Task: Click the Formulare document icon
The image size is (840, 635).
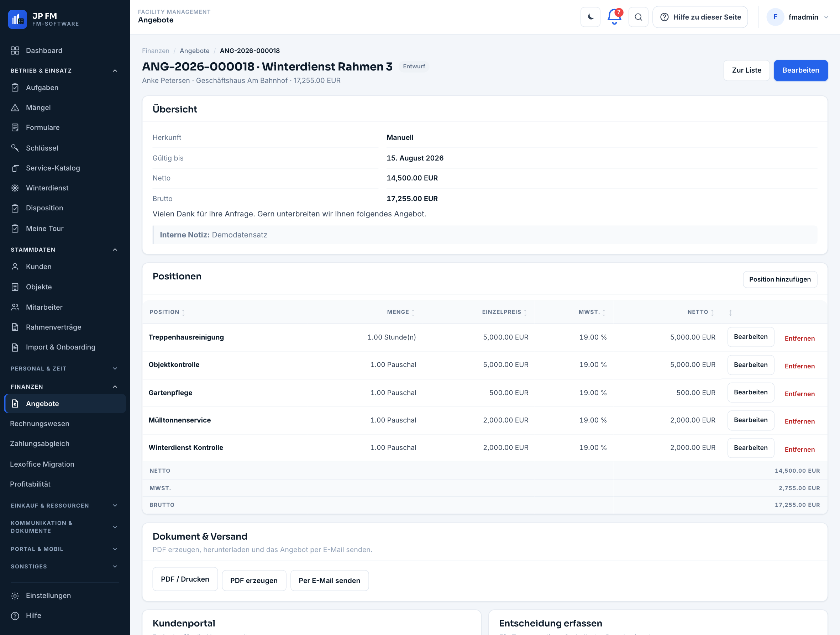Action: (x=15, y=128)
